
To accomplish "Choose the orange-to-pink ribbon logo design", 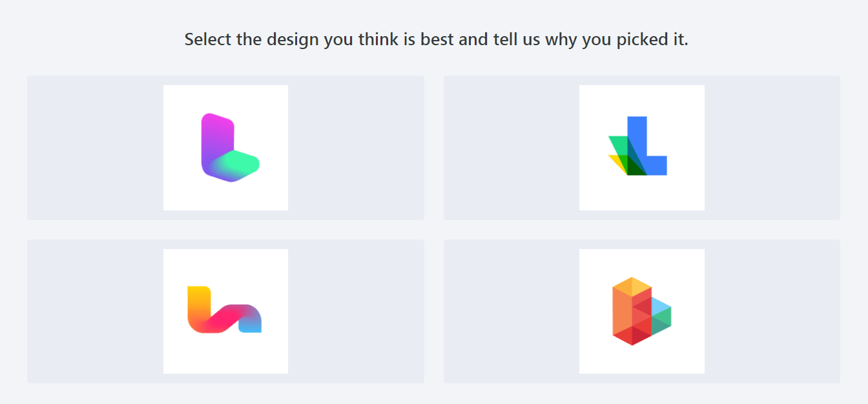I will pyautogui.click(x=225, y=311).
